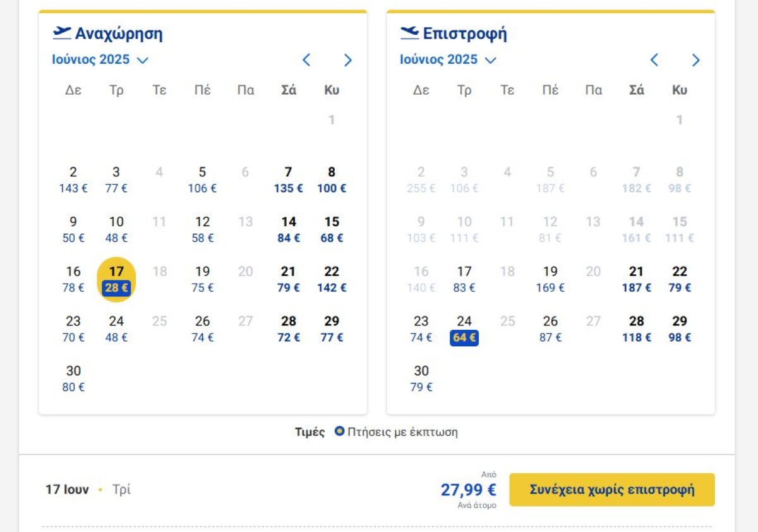The image size is (758, 532).
Task: Select departure date 30 priced 80 €
Action: click(73, 378)
